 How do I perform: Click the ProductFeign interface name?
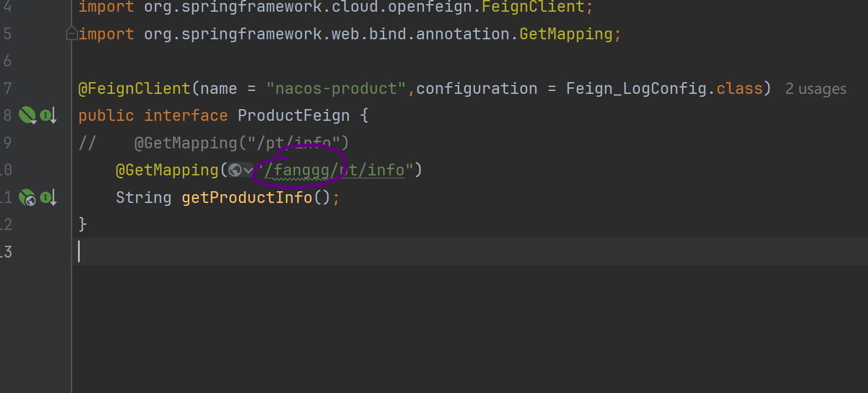tap(293, 116)
